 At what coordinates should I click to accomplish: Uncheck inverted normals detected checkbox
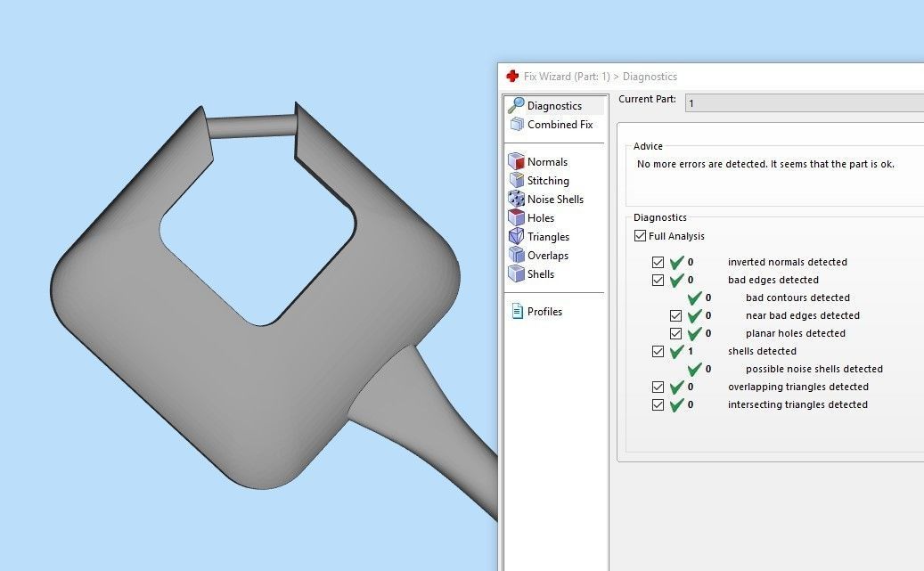pyautogui.click(x=658, y=262)
